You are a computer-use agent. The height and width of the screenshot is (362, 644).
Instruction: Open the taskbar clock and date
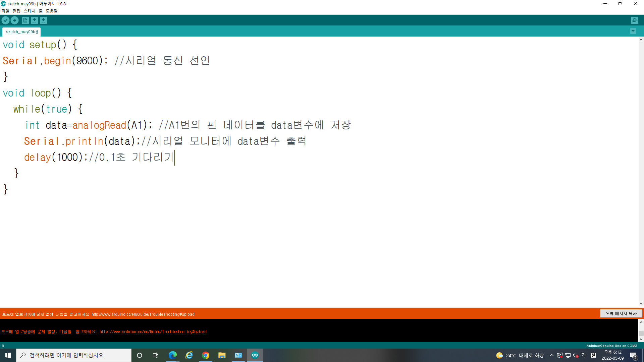pos(613,355)
